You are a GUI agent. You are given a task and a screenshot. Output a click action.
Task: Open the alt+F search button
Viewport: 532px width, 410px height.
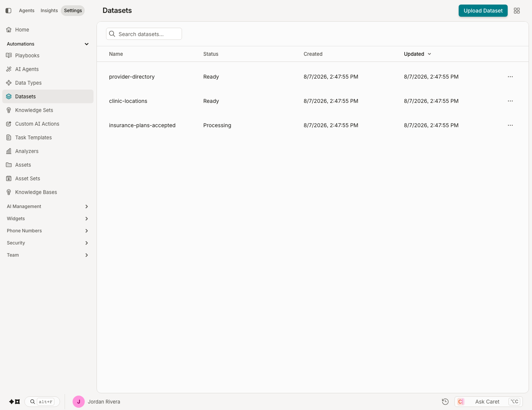coord(42,402)
